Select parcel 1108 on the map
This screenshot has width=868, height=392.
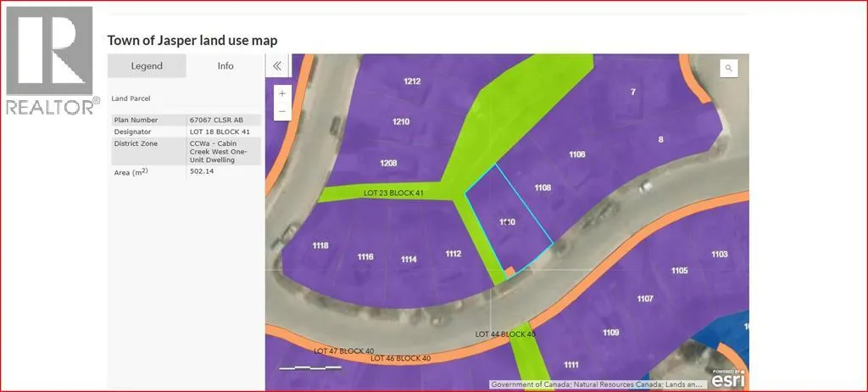point(542,188)
